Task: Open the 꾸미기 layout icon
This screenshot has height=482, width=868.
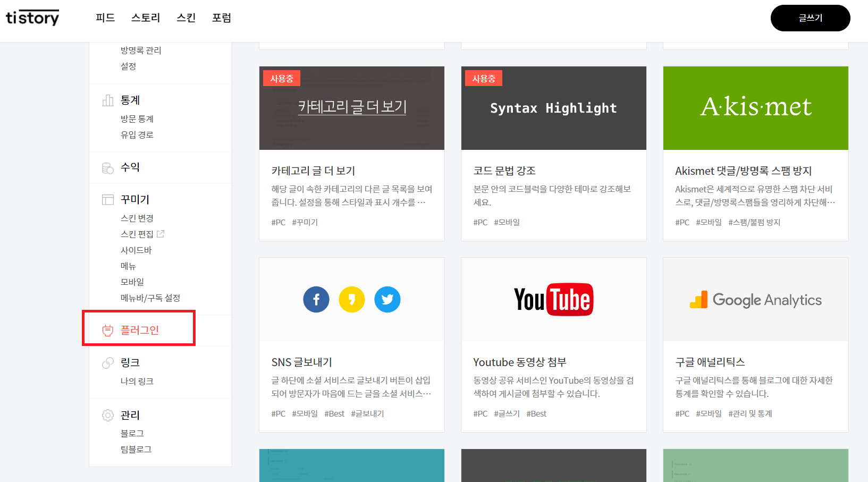Action: tap(108, 200)
